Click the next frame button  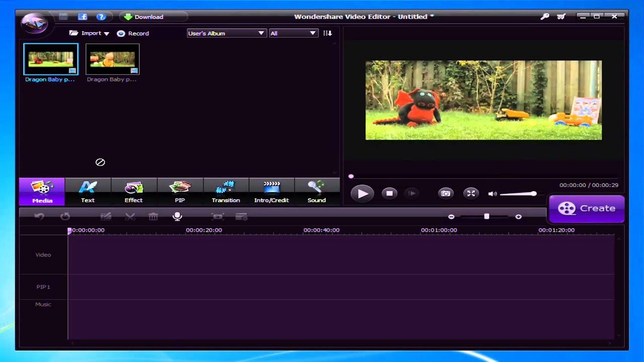pos(412,194)
